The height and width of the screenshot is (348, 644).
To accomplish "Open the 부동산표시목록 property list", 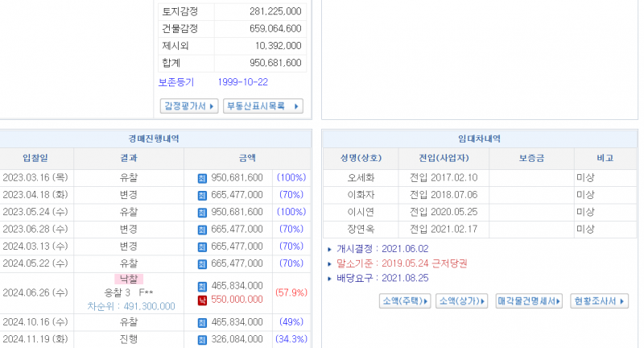I will click(x=262, y=106).
